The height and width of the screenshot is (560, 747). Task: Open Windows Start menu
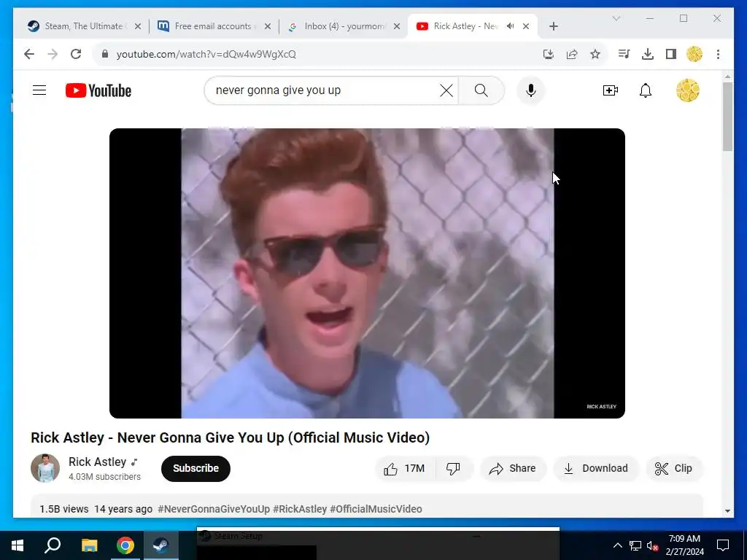tap(18, 545)
